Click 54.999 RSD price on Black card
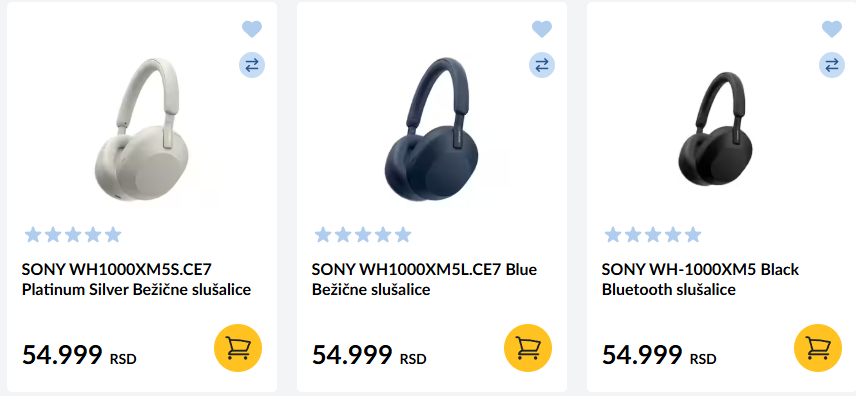This screenshot has width=862, height=398. click(x=659, y=355)
